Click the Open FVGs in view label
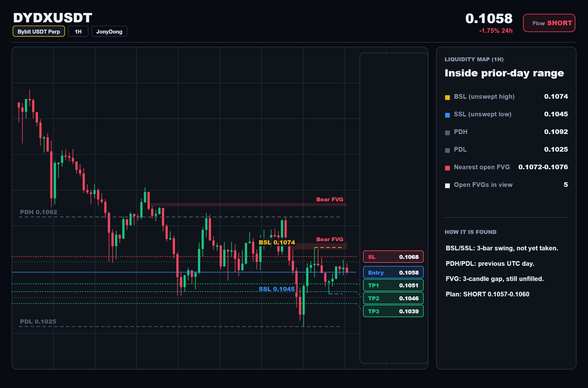The height and width of the screenshot is (388, 588). 483,185
